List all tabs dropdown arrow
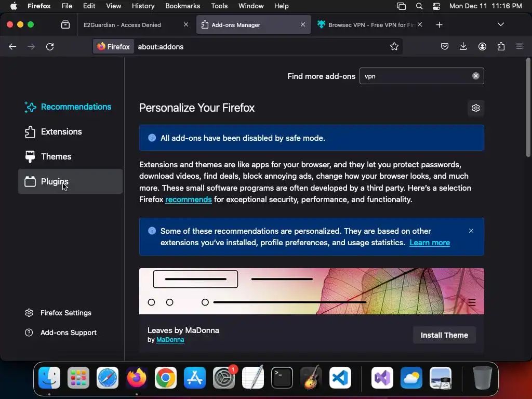532x399 pixels. tap(500, 24)
